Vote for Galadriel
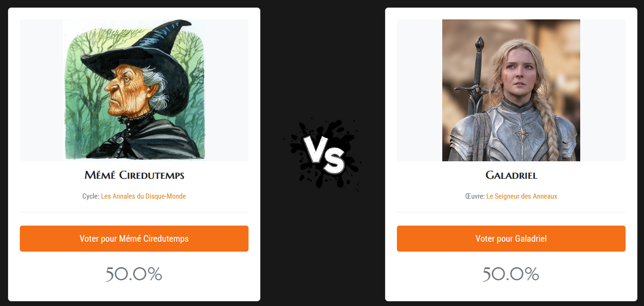 click(x=511, y=238)
